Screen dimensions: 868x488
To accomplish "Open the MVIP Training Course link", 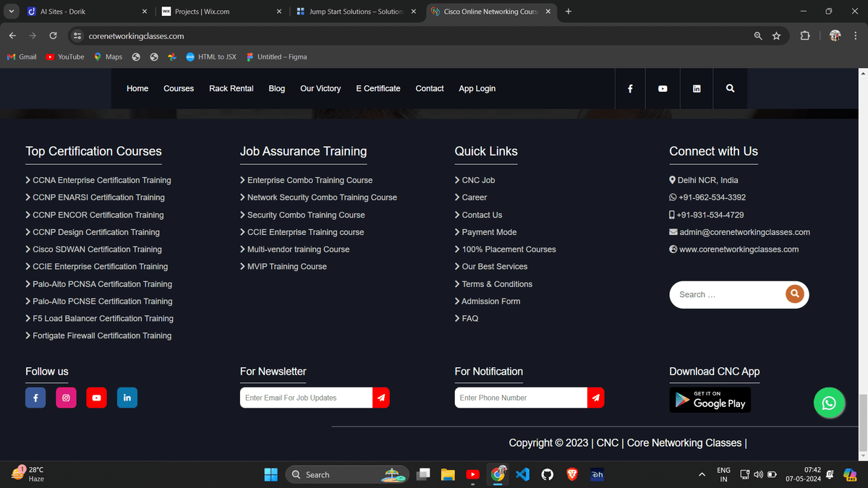I will tap(287, 267).
